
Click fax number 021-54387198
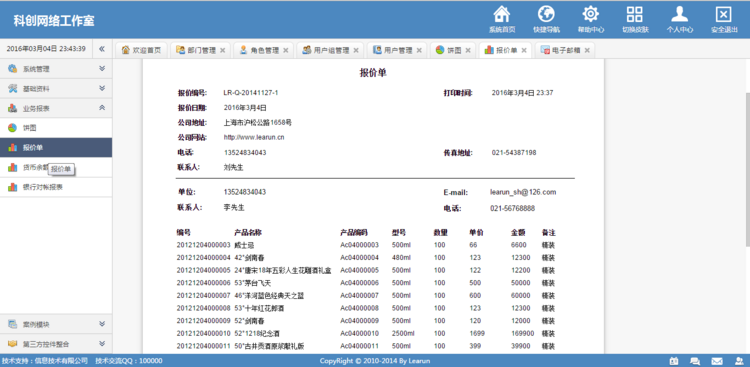coord(514,153)
